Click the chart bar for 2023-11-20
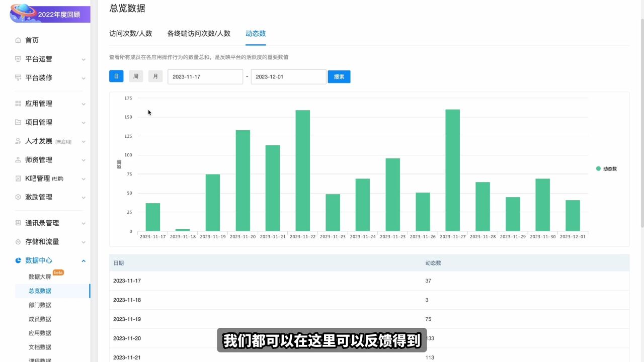Screen dimensions: 644x362 pos(243,181)
